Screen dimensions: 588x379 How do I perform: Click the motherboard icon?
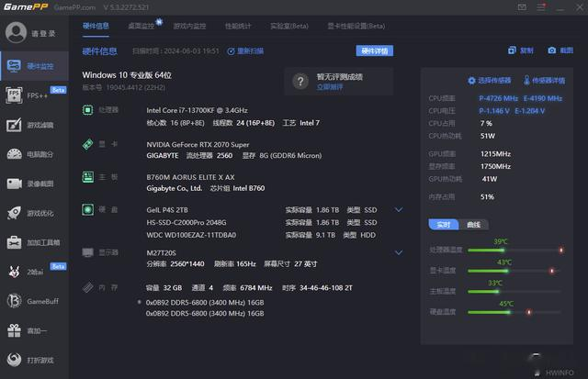click(88, 177)
